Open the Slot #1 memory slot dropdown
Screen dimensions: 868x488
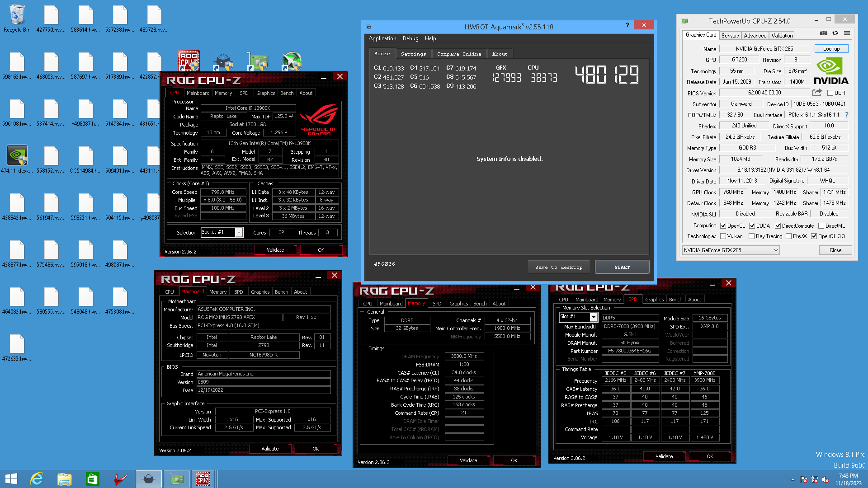tap(578, 317)
